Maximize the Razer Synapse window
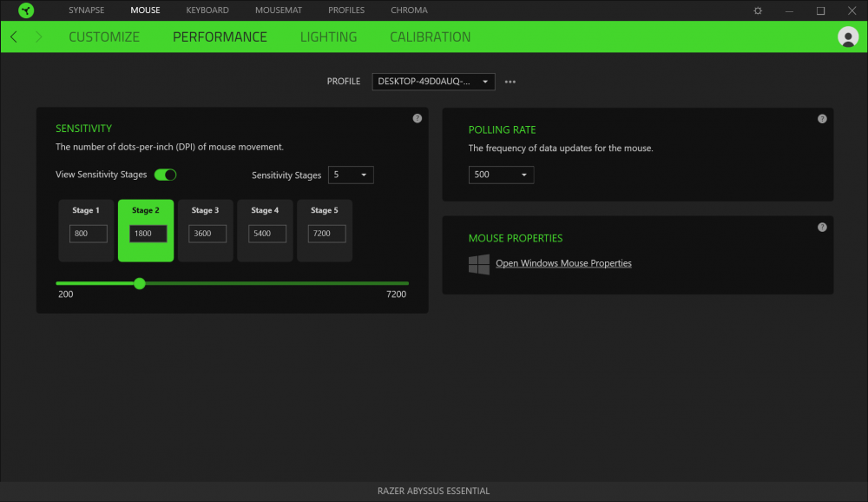The width and height of the screenshot is (868, 502). click(x=820, y=10)
